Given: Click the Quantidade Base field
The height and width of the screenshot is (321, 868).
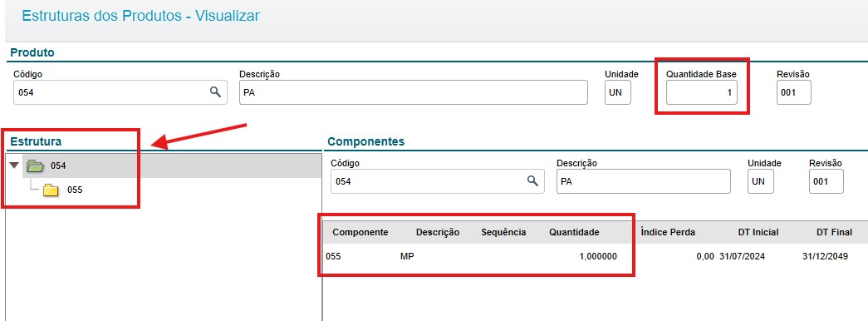Looking at the screenshot, I should click(x=702, y=92).
